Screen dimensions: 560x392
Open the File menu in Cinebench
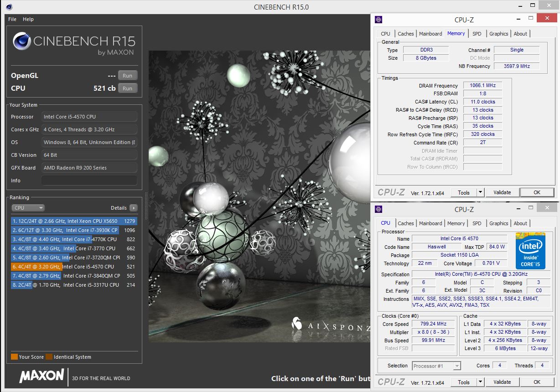tap(12, 19)
